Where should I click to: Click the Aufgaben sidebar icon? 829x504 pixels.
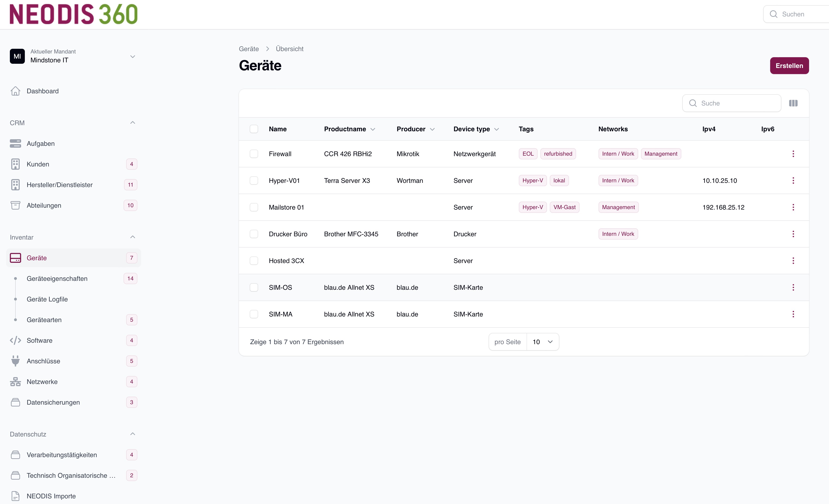pyautogui.click(x=15, y=144)
